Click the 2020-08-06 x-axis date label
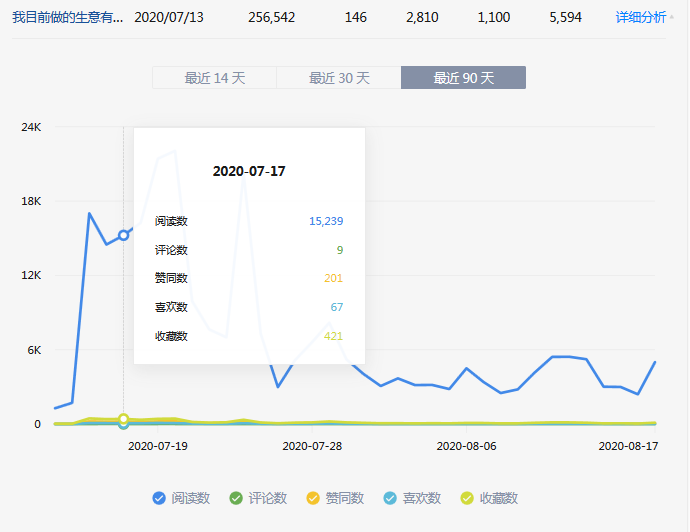 point(468,446)
